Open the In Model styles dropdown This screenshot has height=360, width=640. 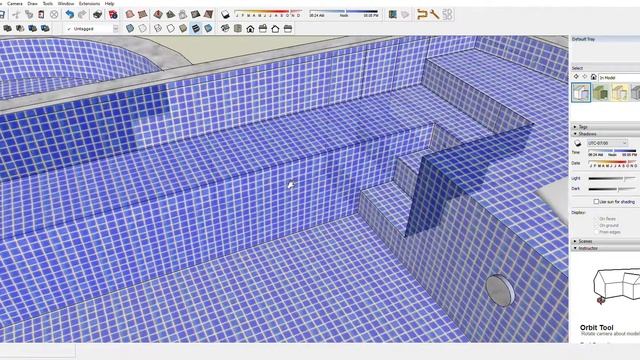point(619,77)
